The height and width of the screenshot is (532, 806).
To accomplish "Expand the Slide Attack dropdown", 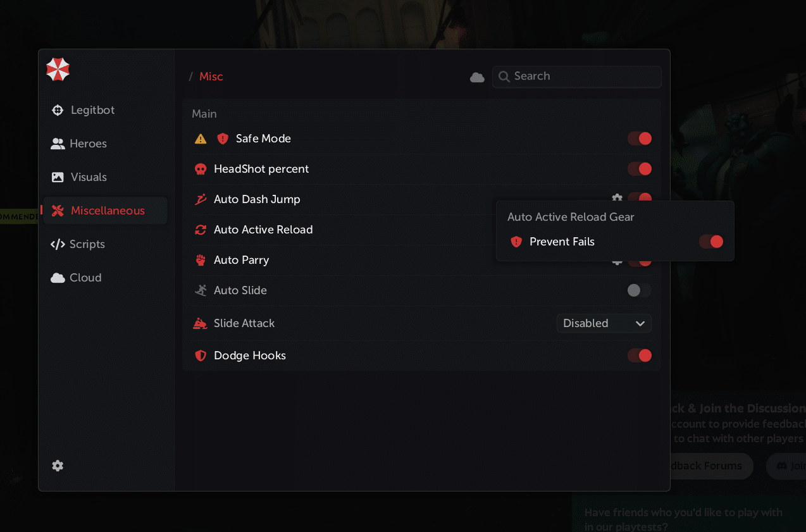I will (604, 323).
